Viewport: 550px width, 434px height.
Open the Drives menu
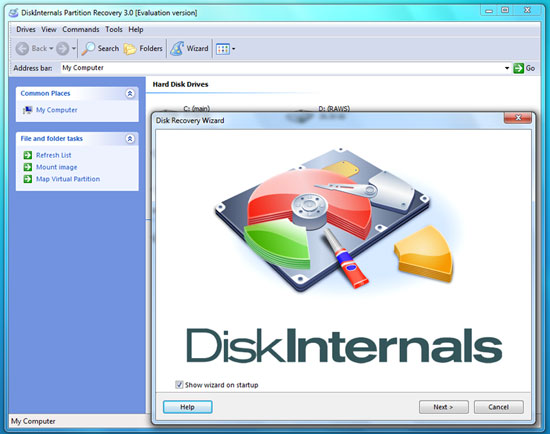[26, 29]
